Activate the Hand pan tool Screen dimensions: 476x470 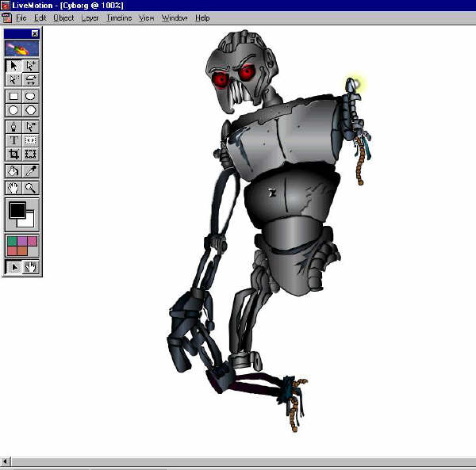coord(14,188)
